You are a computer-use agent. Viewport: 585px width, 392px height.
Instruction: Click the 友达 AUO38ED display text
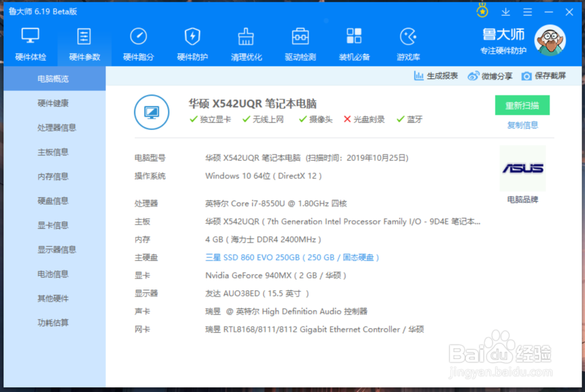point(257,294)
